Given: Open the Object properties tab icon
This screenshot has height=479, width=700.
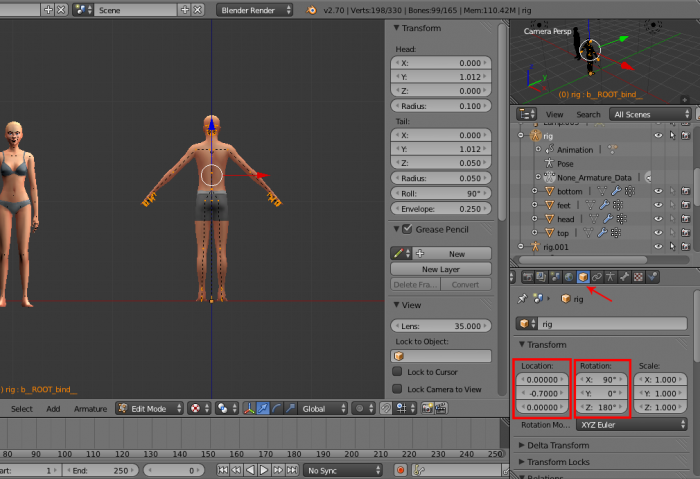Looking at the screenshot, I should pyautogui.click(x=582, y=276).
